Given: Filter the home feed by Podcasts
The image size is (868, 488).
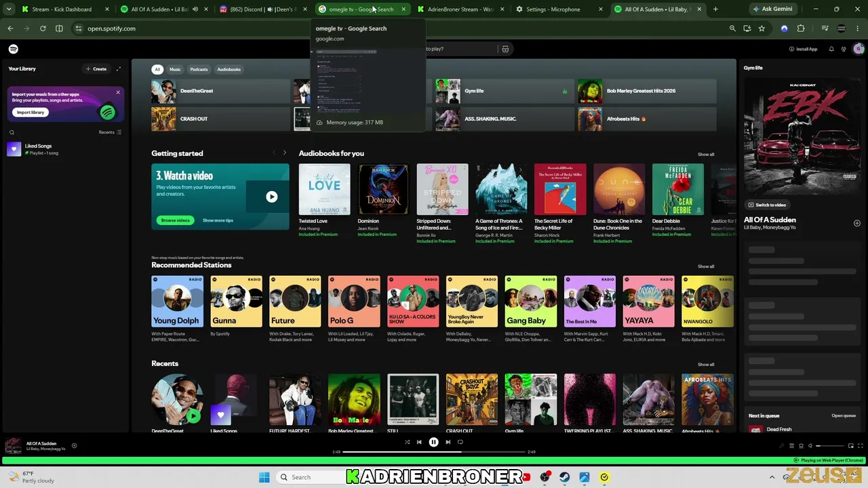Looking at the screenshot, I should point(199,69).
